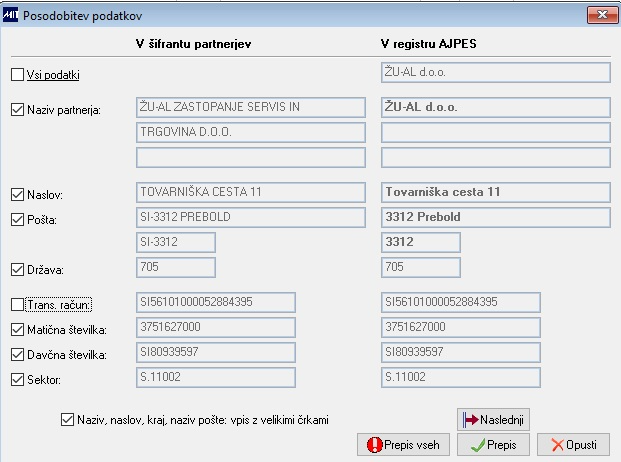The height and width of the screenshot is (462, 621).
Task: Untick the Davčna številka checkbox
Action: click(17, 355)
